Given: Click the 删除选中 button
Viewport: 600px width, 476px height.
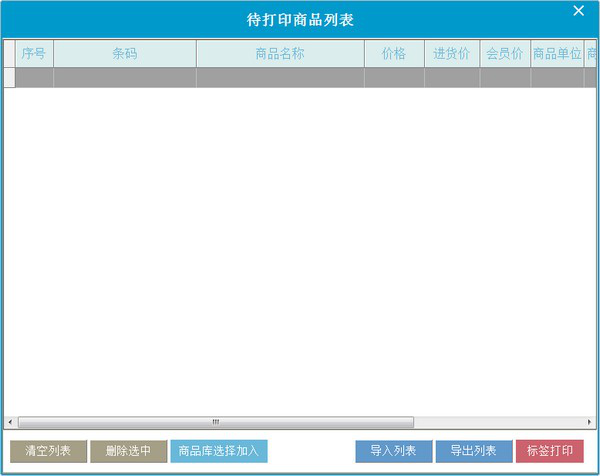Looking at the screenshot, I should pyautogui.click(x=129, y=451).
